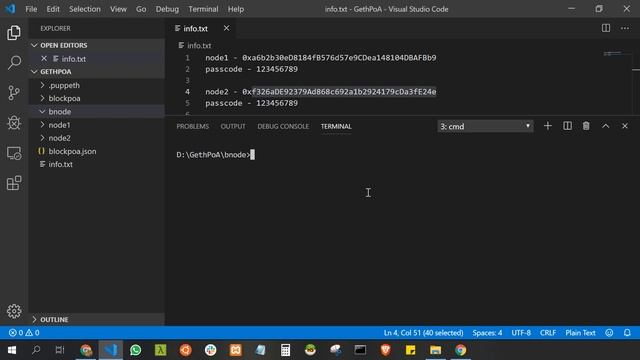Open Windows Start menu
Screen dimensions: 640x360
click(x=11, y=350)
